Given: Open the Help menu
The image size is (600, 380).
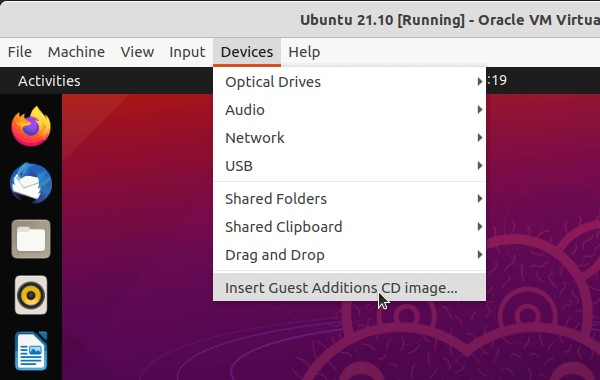Looking at the screenshot, I should (304, 52).
